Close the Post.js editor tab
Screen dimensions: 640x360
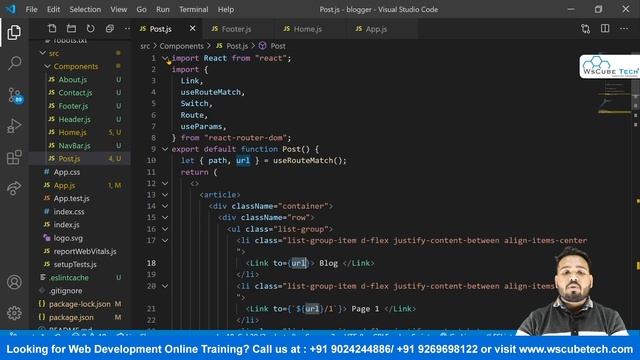point(192,29)
